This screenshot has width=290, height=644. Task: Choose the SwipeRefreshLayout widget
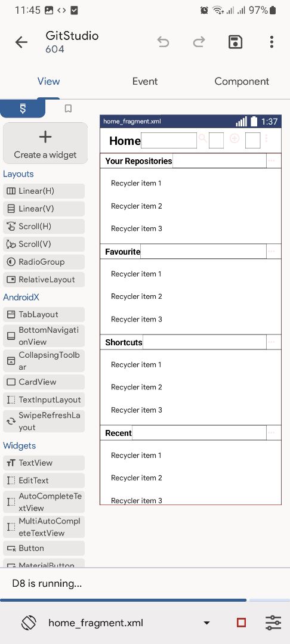(44, 422)
